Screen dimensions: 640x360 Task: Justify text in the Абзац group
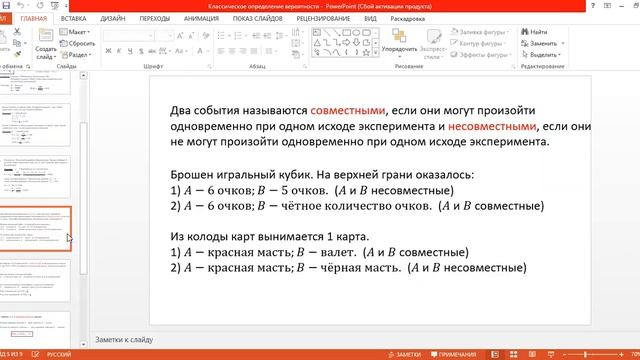pyautogui.click(x=254, y=51)
